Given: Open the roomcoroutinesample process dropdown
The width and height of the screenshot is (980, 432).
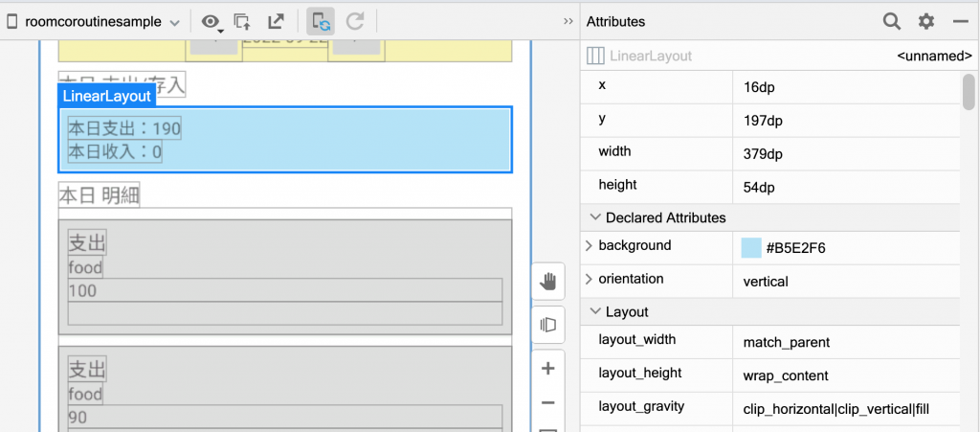Looking at the screenshot, I should coord(93,22).
